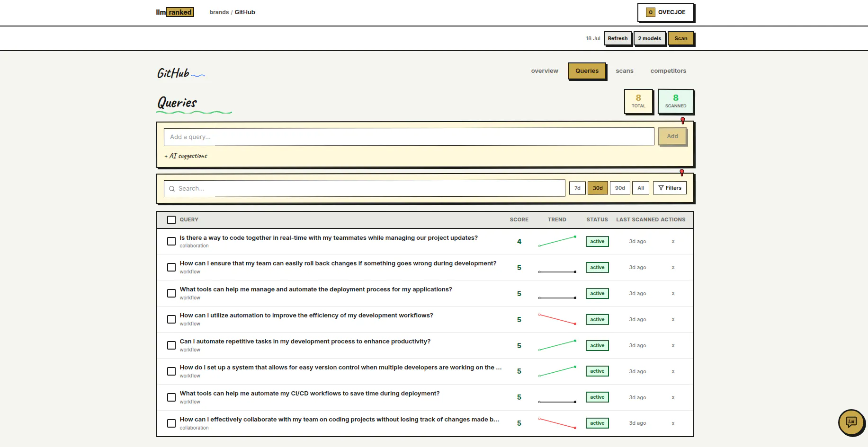Check the real-time code together query
This screenshot has height=447, width=868.
pyautogui.click(x=171, y=242)
